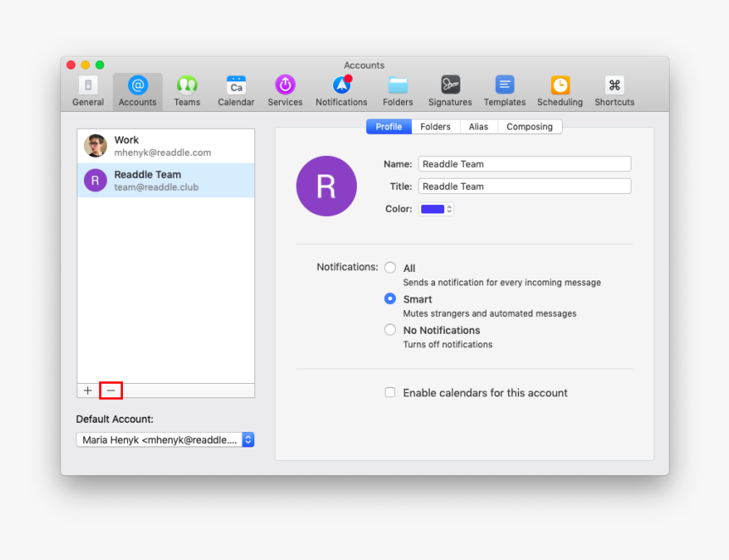Open the Templates preferences pane
This screenshot has width=729, height=560.
pos(504,91)
